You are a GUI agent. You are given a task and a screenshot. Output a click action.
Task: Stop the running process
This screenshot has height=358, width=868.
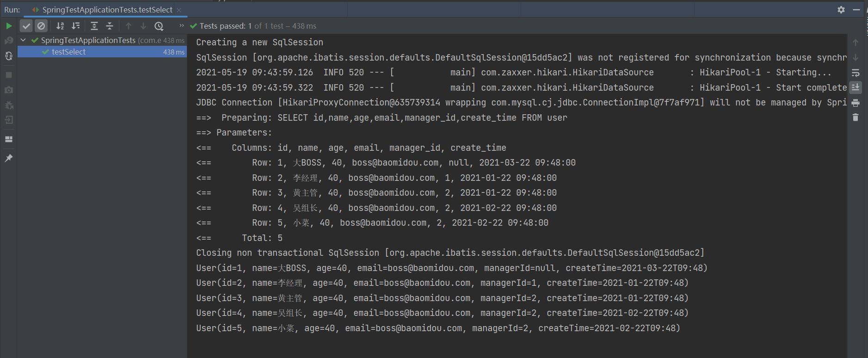(9, 75)
